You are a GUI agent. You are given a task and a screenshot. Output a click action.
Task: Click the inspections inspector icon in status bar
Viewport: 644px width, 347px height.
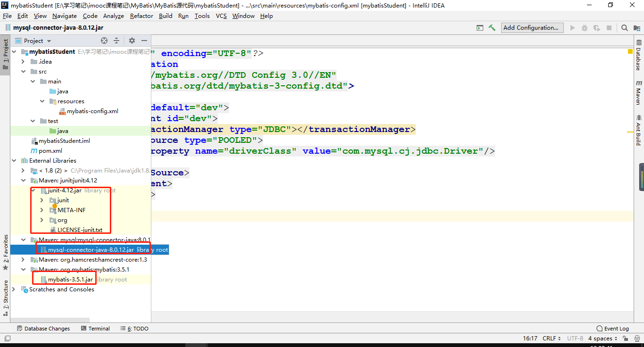[636, 339]
